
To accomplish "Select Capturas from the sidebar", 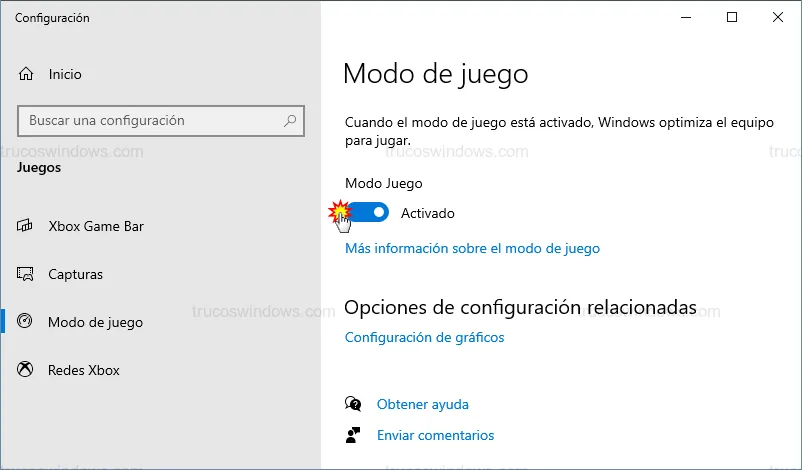I will pyautogui.click(x=75, y=274).
